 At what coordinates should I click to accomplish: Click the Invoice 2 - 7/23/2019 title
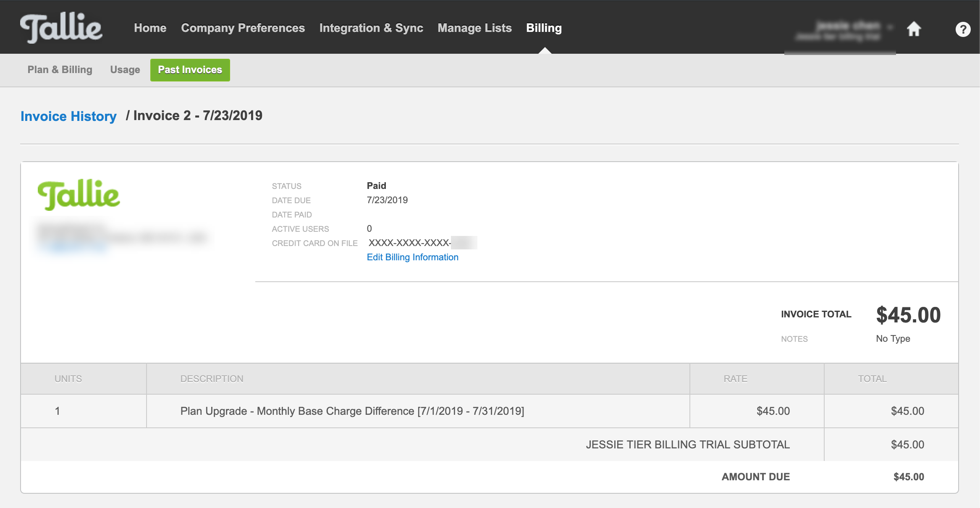(198, 115)
